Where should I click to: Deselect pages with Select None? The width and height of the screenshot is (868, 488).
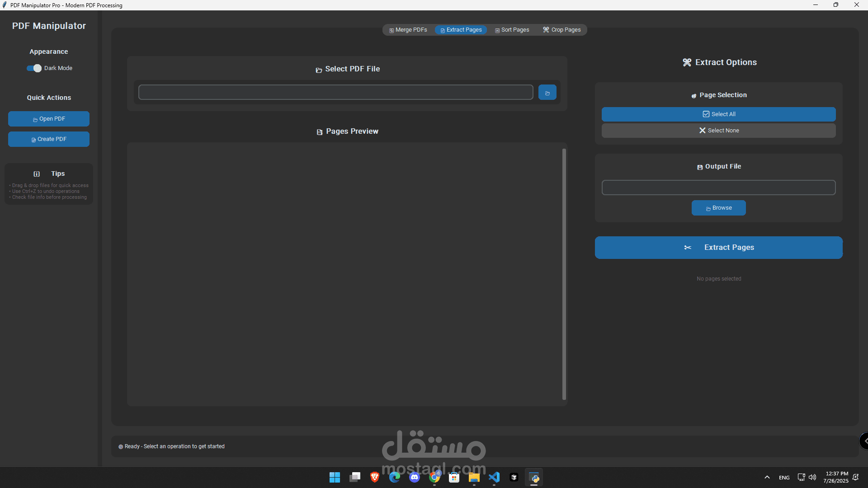[718, 131]
